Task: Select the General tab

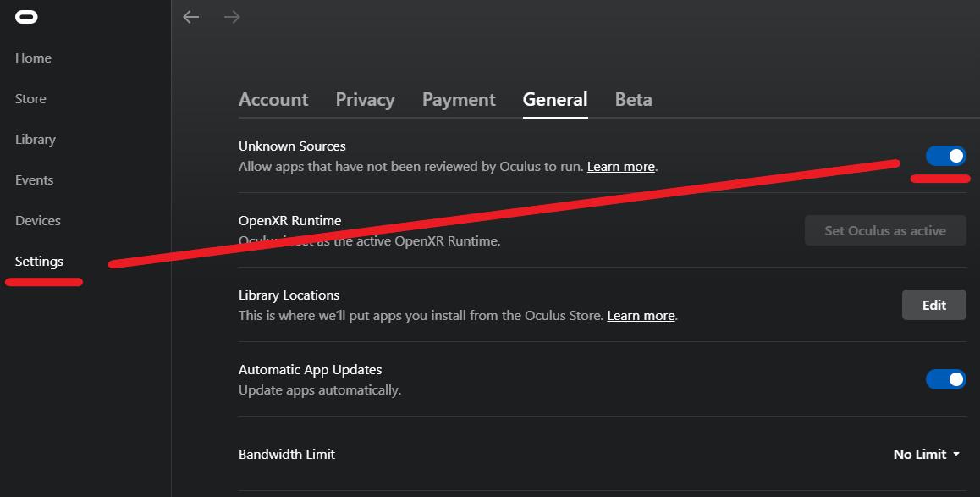Action: 555,100
